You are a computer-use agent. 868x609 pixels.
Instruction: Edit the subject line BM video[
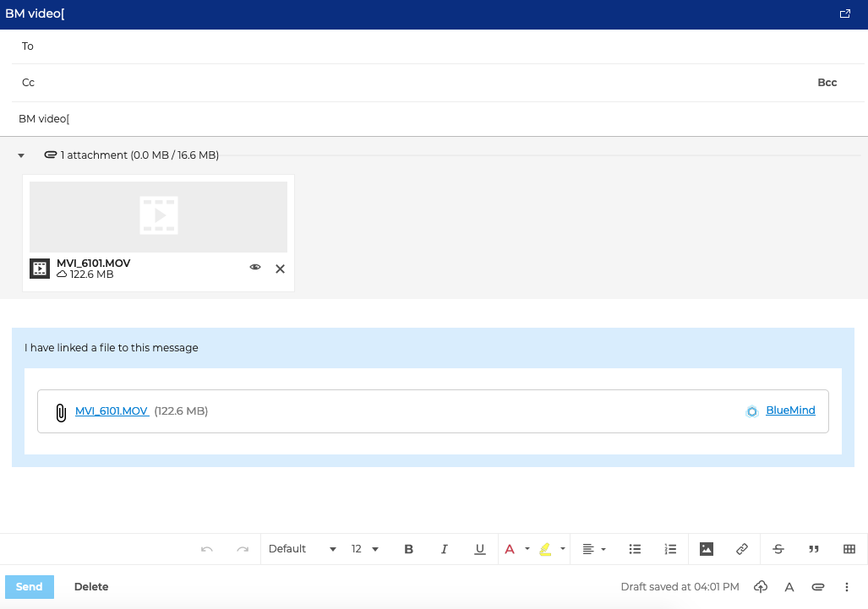tap(438, 119)
